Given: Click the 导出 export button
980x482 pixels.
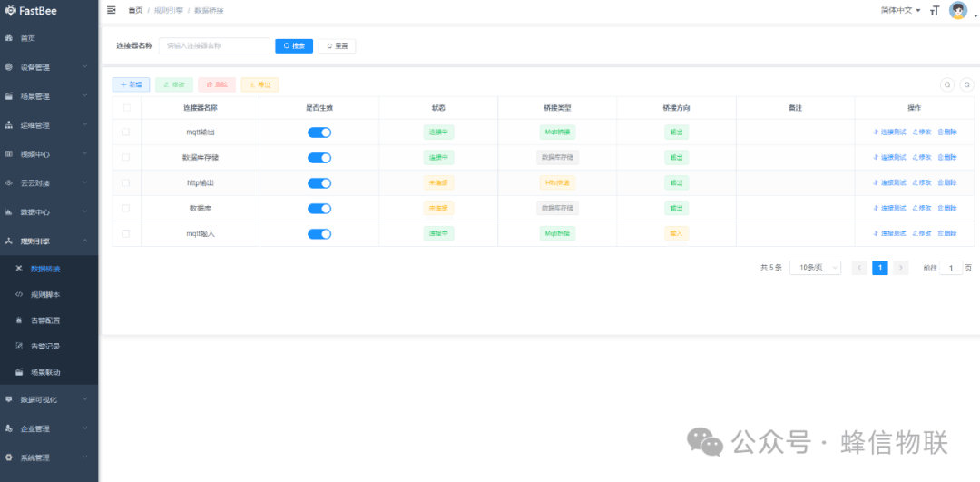Looking at the screenshot, I should [260, 84].
